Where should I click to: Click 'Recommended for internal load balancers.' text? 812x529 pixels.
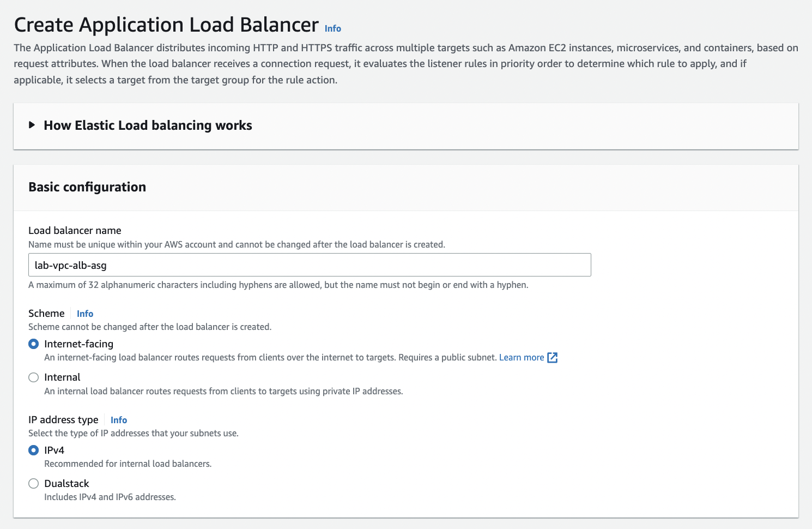[x=128, y=464]
